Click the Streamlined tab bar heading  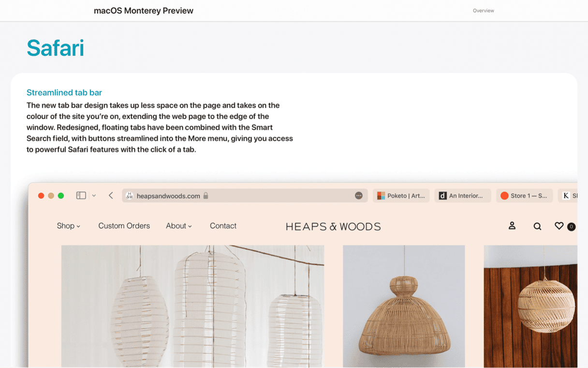click(64, 92)
